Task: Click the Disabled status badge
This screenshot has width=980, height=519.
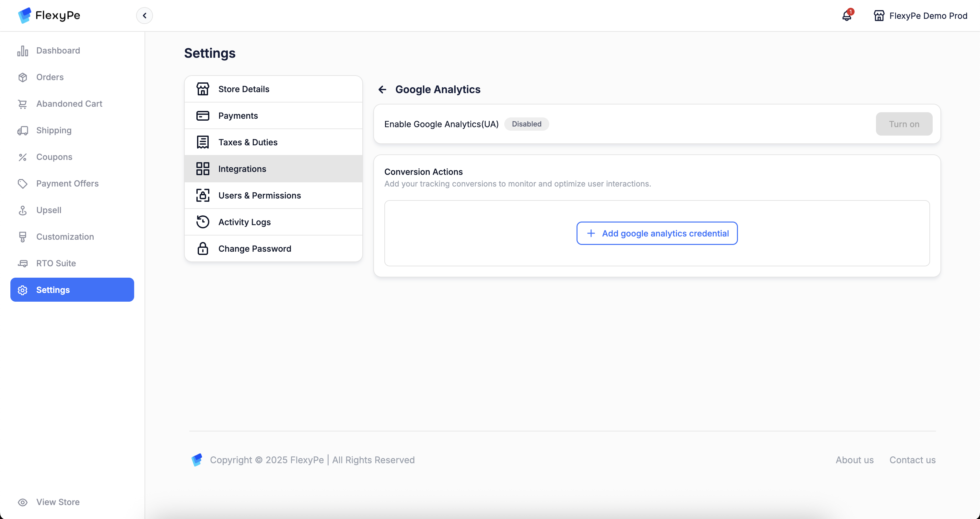Action: tap(527, 124)
